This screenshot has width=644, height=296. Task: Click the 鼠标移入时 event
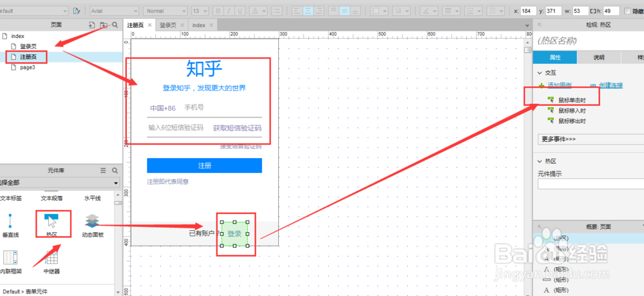(572, 110)
